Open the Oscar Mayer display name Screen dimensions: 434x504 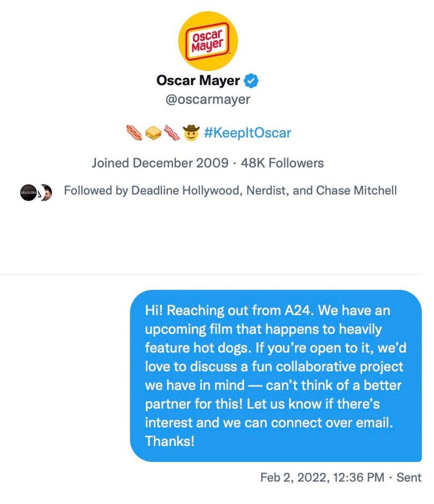199,80
